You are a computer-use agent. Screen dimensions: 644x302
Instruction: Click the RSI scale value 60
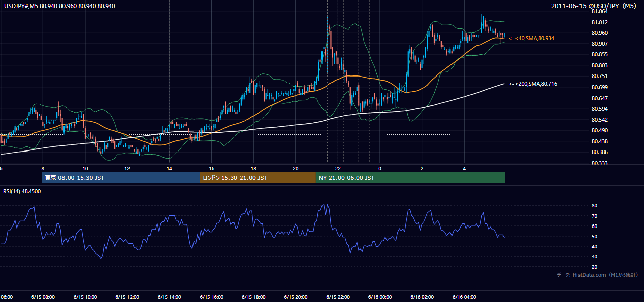pyautogui.click(x=594, y=226)
